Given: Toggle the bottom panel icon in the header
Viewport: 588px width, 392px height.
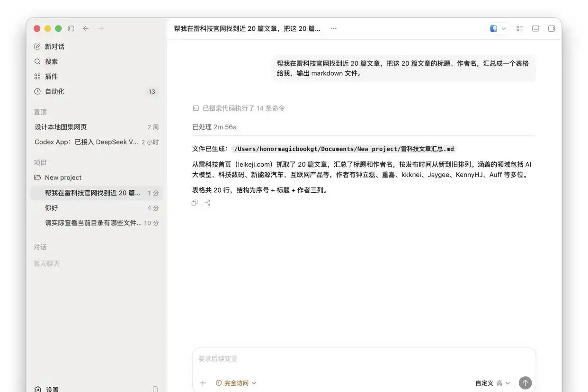Looking at the screenshot, I should click(536, 28).
